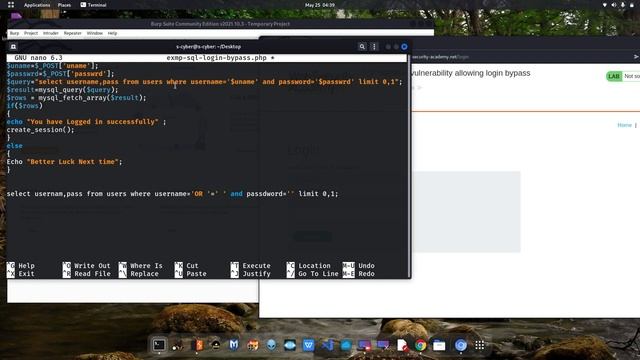Image resolution: width=640 pixels, height=360 pixels.
Task: Open the Terminal app menu in top bar
Action: 93,5
